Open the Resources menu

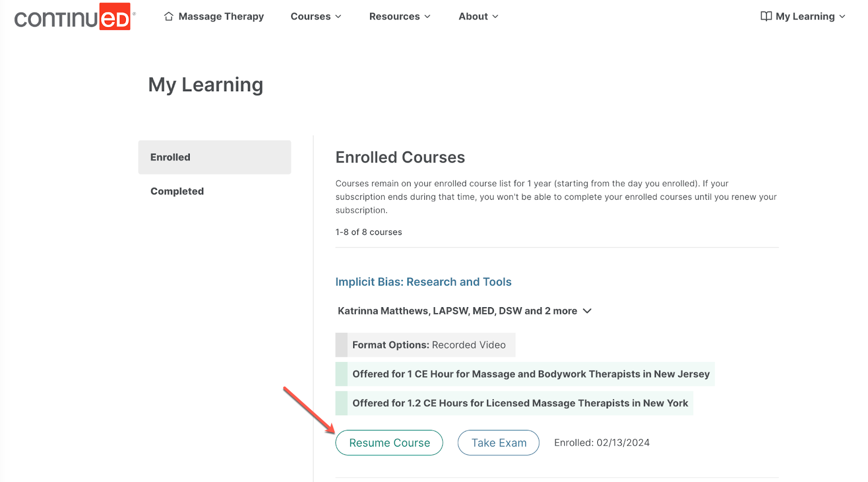coord(394,17)
